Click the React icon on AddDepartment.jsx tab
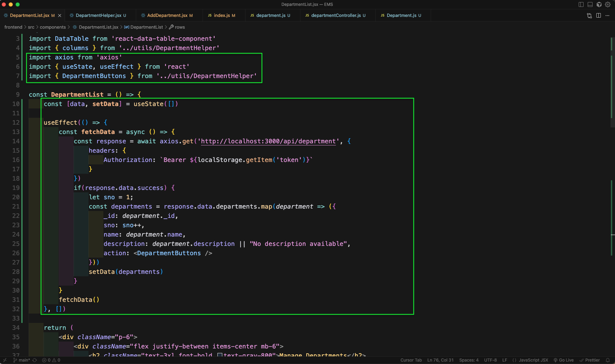This screenshot has height=364, width=615. point(143,16)
